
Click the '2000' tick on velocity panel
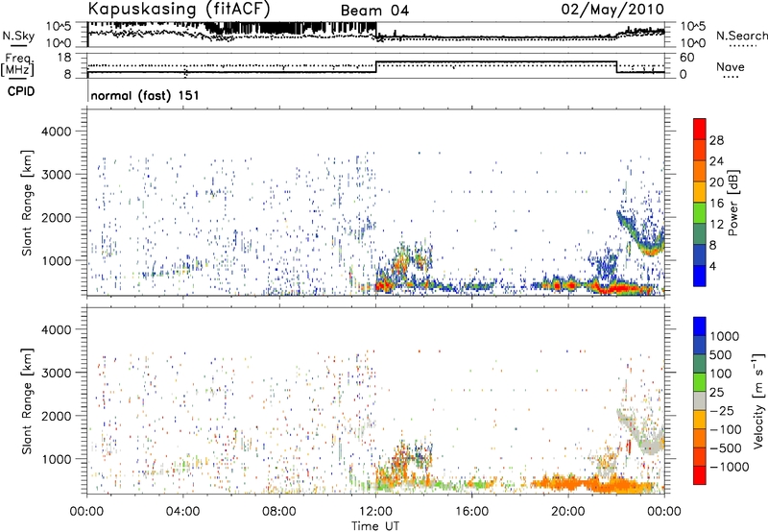pyautogui.click(x=56, y=416)
